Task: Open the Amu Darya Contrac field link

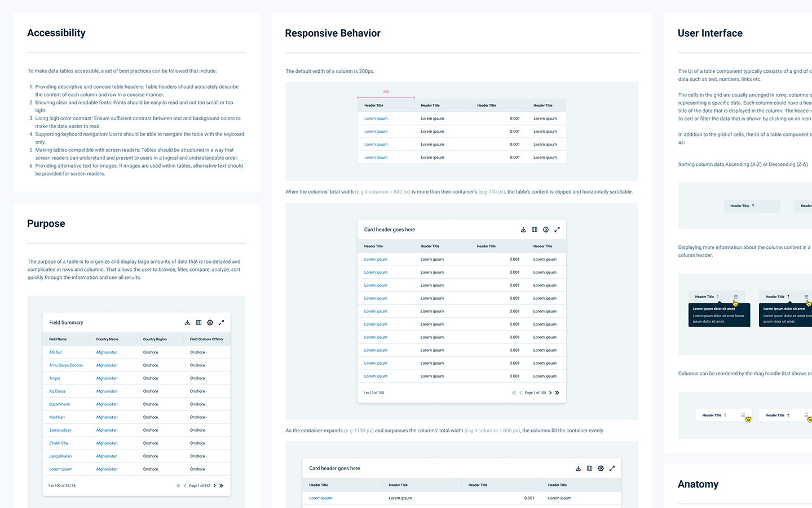Action: [x=66, y=365]
